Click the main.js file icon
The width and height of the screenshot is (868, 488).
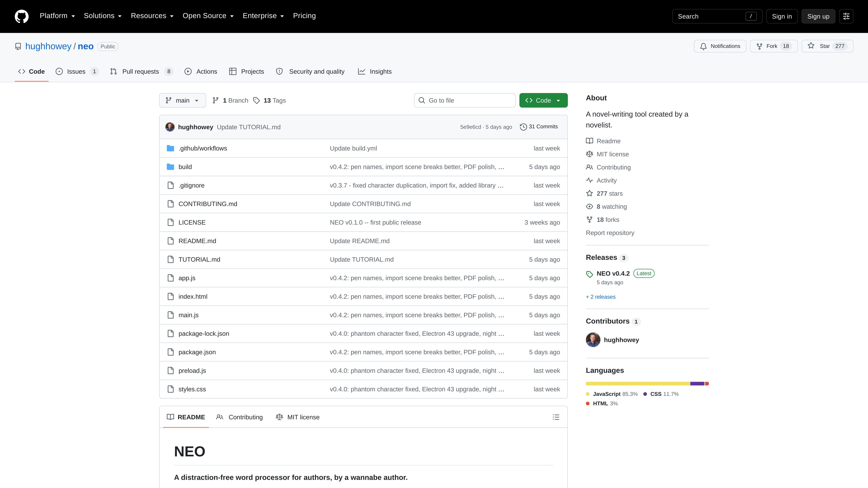coord(170,315)
